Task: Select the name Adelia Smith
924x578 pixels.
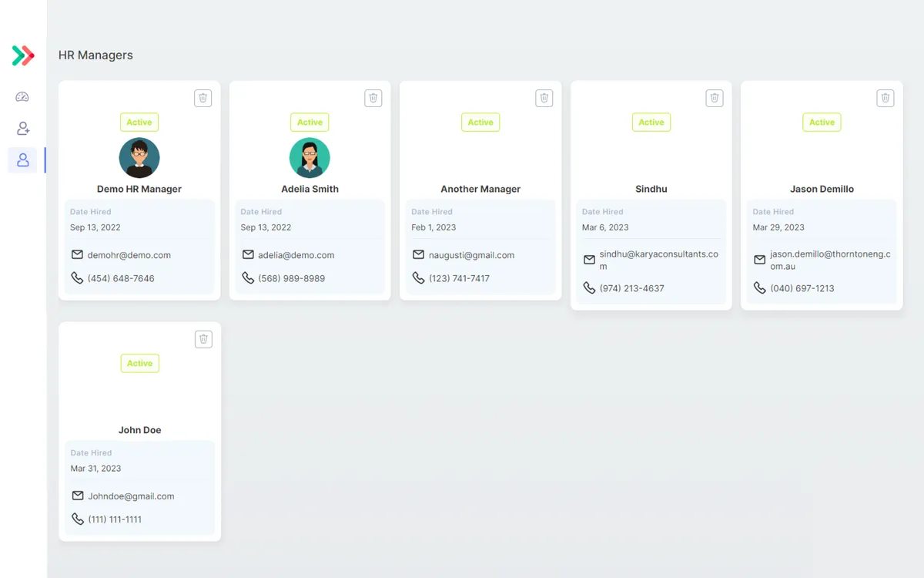Action: 310,189
